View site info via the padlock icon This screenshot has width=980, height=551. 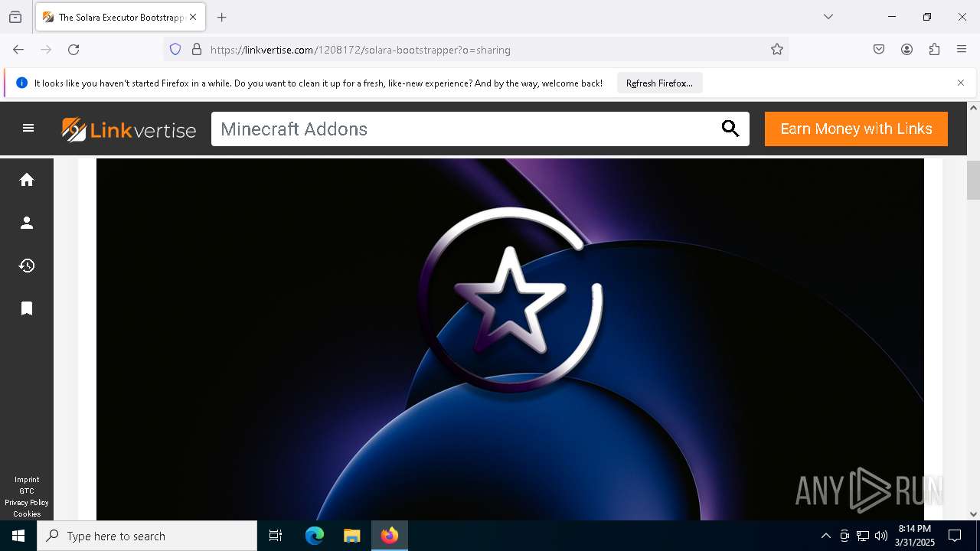197,50
